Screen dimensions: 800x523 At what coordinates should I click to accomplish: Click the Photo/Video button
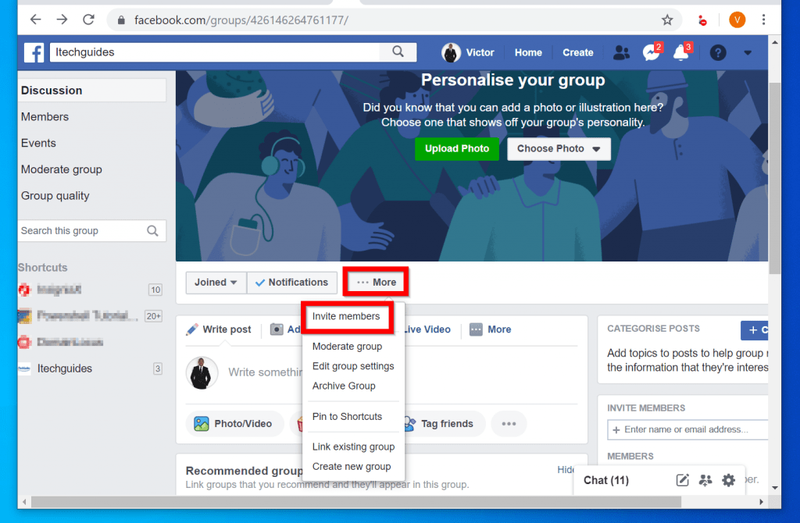click(x=235, y=424)
